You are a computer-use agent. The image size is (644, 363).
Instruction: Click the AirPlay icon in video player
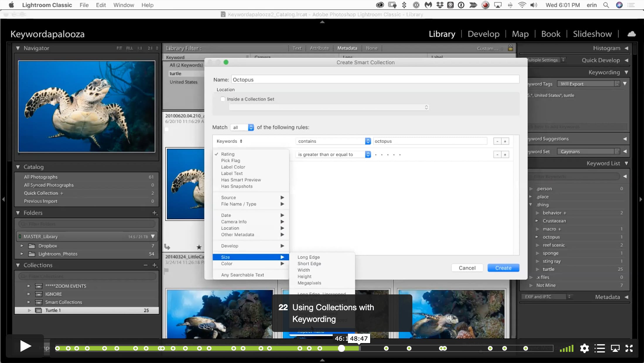[x=615, y=348]
